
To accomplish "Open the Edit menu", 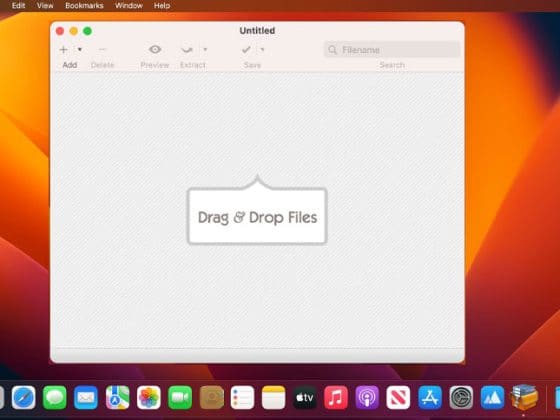I will tap(18, 6).
